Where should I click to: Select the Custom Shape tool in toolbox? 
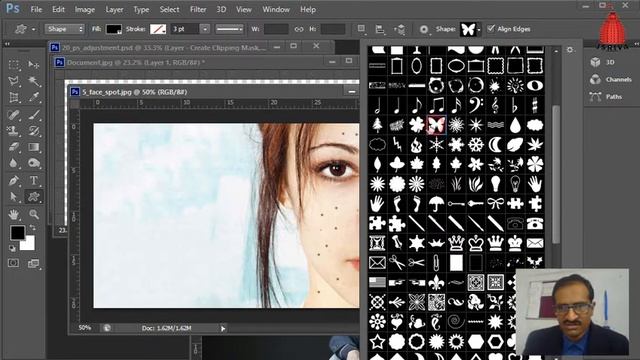coord(33,197)
